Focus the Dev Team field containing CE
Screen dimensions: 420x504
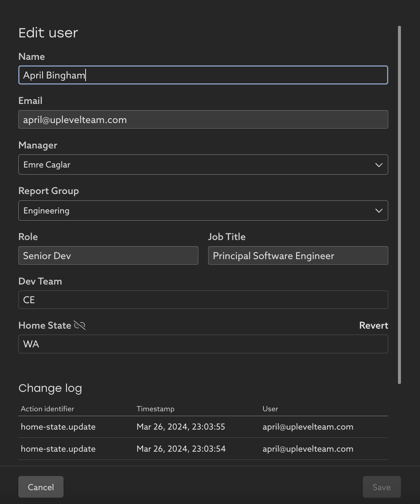click(x=203, y=300)
